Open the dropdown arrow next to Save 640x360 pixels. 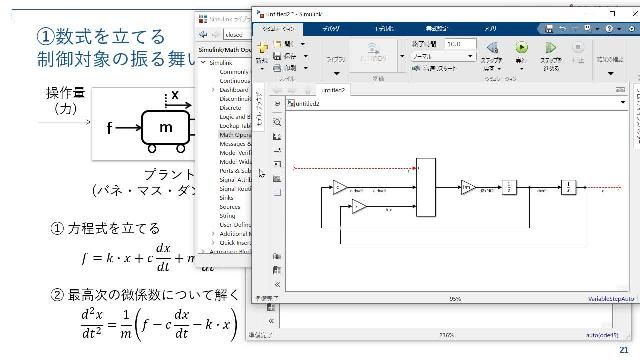coord(306,56)
